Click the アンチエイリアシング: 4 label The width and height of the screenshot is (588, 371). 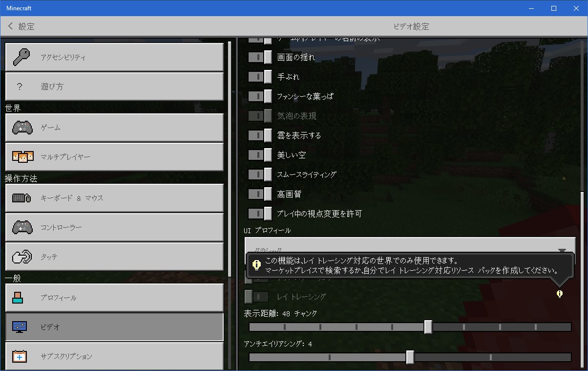point(278,344)
